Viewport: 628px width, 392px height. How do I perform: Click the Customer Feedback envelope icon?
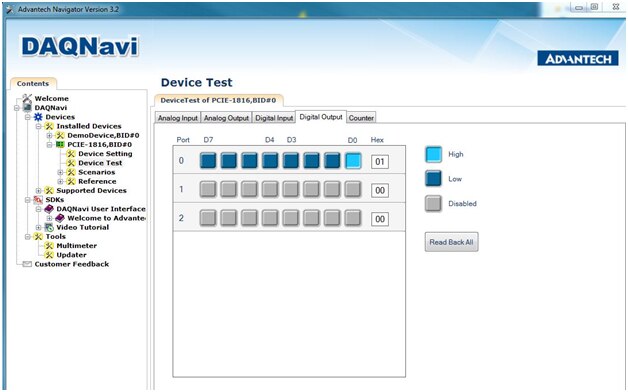pyautogui.click(x=27, y=264)
